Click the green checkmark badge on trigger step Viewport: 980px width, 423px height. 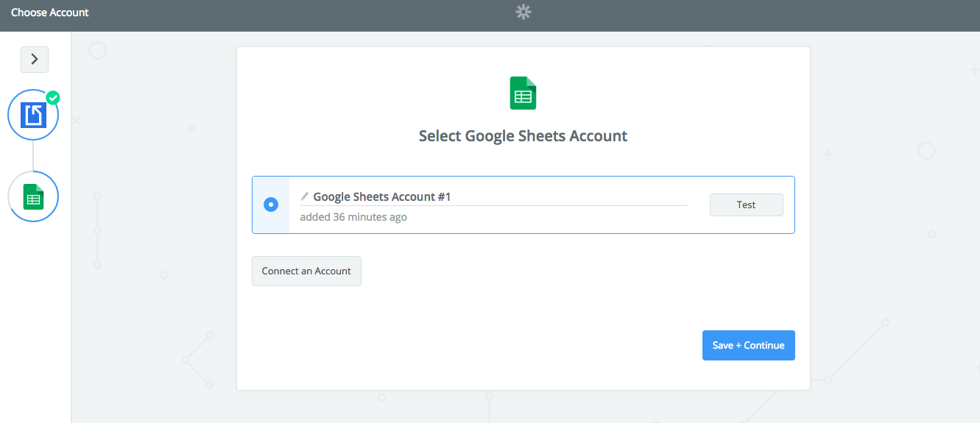52,97
